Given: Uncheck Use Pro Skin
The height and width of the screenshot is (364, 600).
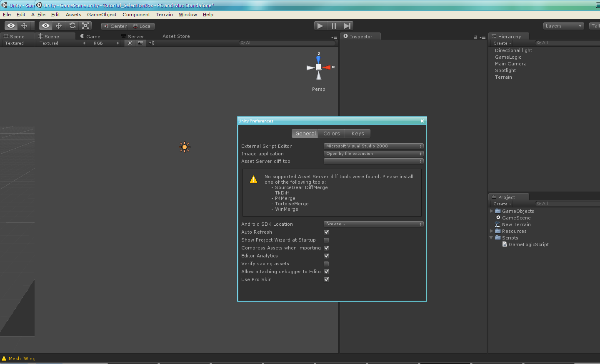Looking at the screenshot, I should pos(326,279).
